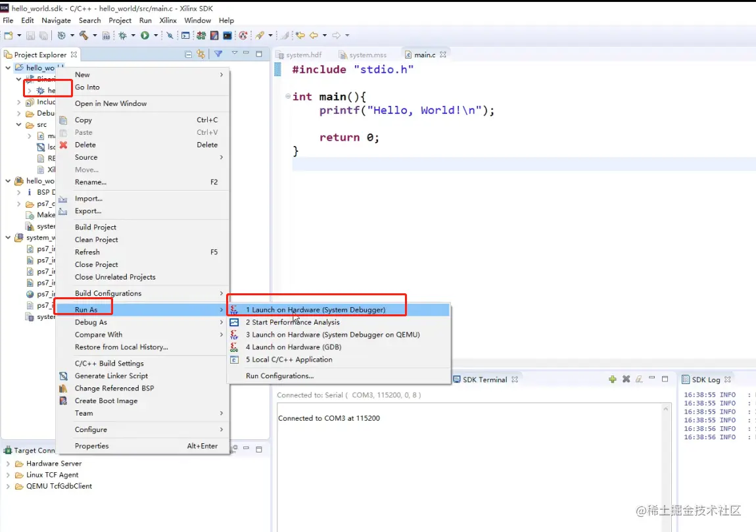Open the Xilinx menu
This screenshot has height=532, width=756.
168,20
